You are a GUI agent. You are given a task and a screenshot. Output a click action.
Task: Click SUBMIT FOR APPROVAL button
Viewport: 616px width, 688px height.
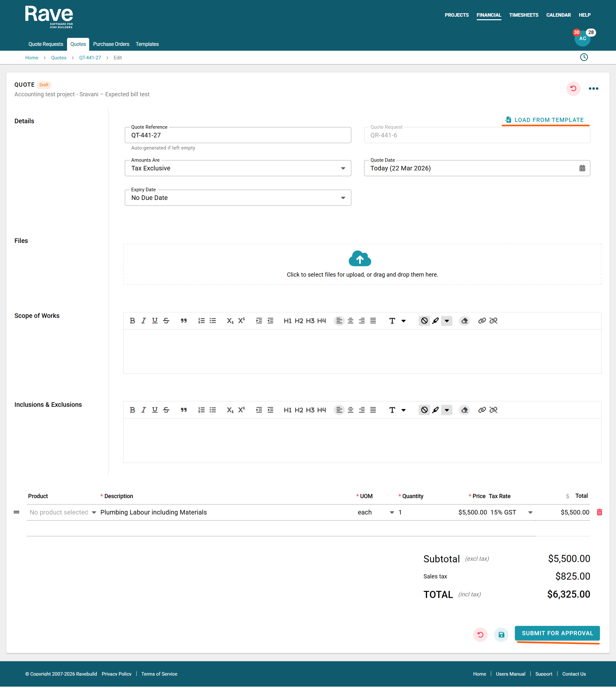[x=557, y=633]
